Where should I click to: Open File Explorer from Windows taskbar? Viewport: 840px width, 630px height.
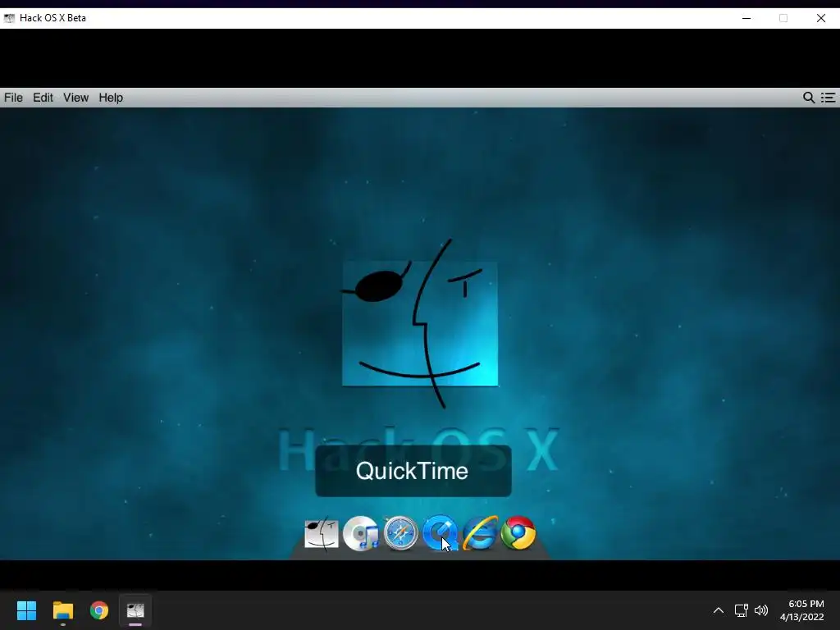(62, 610)
